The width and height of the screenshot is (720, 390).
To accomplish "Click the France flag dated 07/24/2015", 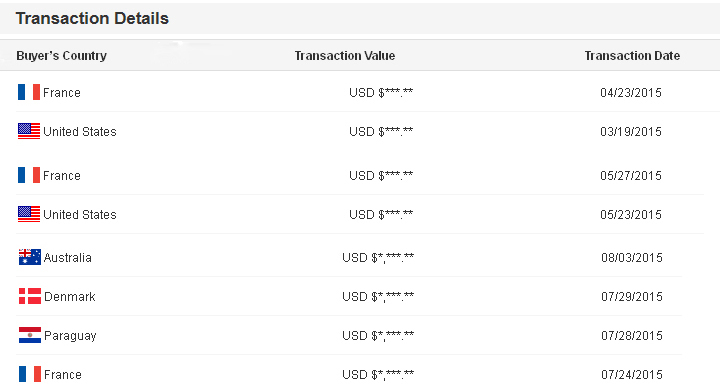I will click(x=30, y=374).
